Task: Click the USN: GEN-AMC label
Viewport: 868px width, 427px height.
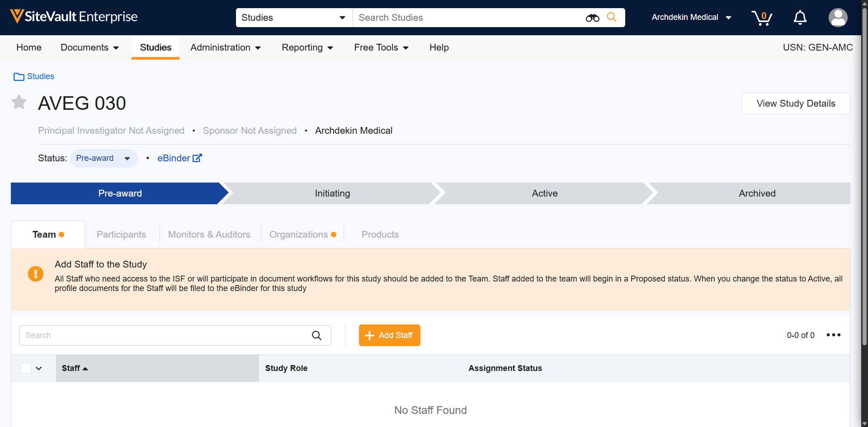Action: [818, 47]
